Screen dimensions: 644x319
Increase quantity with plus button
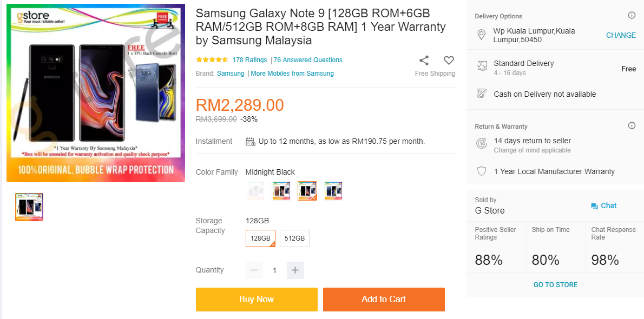(295, 270)
